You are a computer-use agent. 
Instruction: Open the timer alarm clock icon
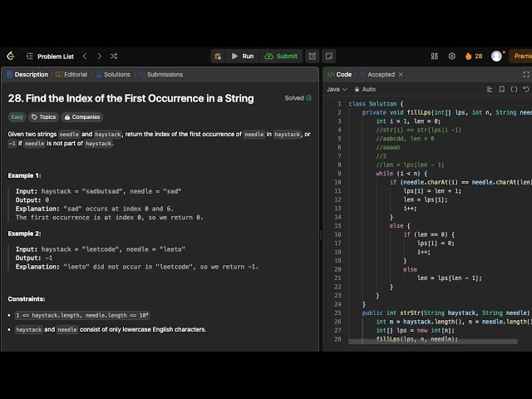pyautogui.click(x=313, y=57)
